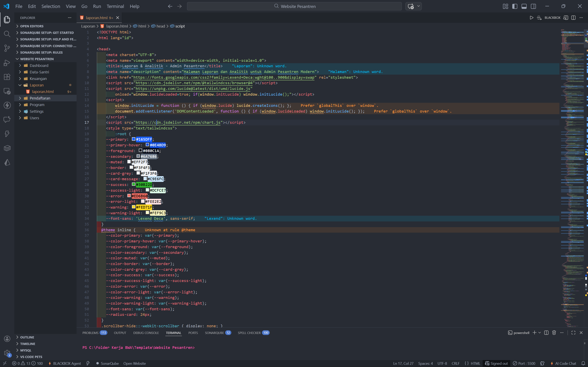Click Port : 5500 in status bar

524,363
